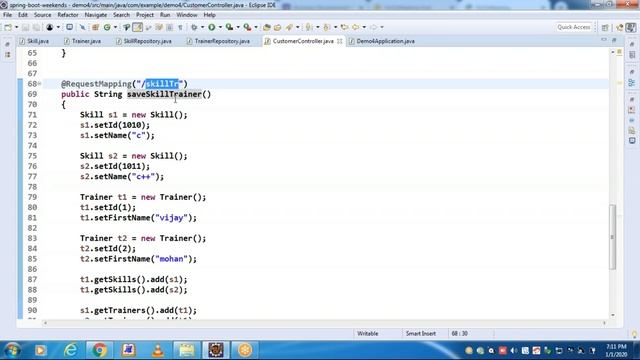Image resolution: width=640 pixels, height=360 pixels.
Task: Open the Back history dropdown arrow
Action: click(x=364, y=27)
